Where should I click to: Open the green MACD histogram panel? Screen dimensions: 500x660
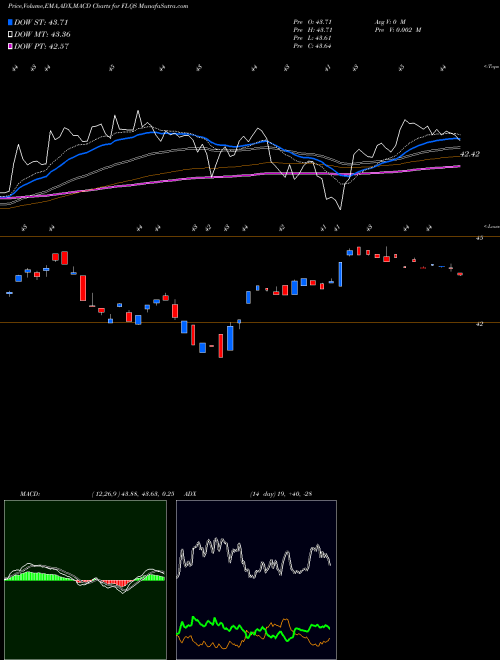tap(85, 580)
